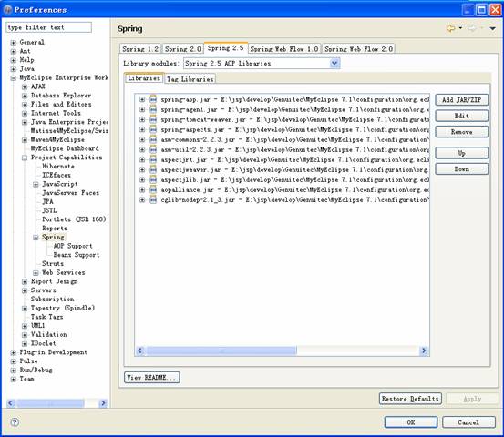Expand the spring-agent.jar entry
Viewport: 504px width, 437px height.
pos(142,109)
